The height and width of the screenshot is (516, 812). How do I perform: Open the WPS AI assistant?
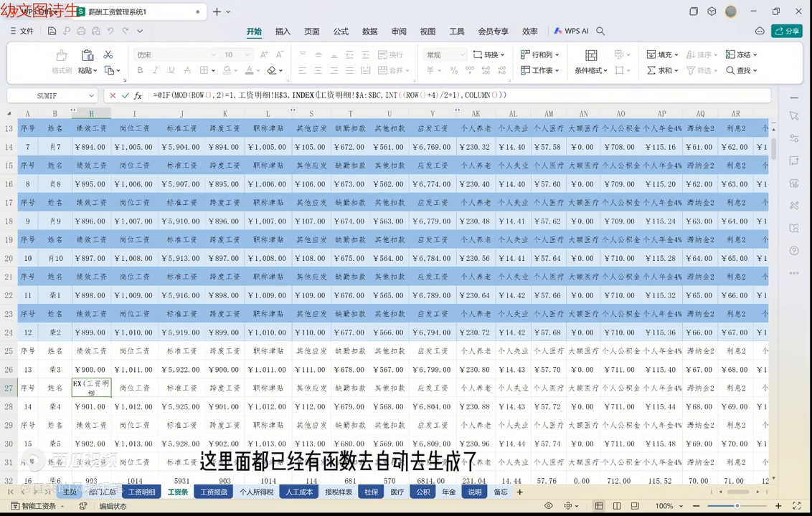[x=571, y=32]
